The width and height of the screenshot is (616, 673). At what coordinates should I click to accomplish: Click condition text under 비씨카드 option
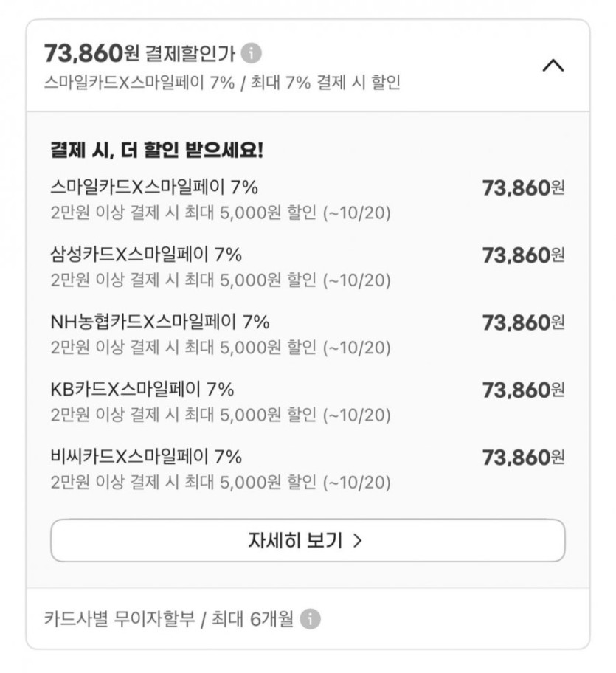tap(221, 483)
